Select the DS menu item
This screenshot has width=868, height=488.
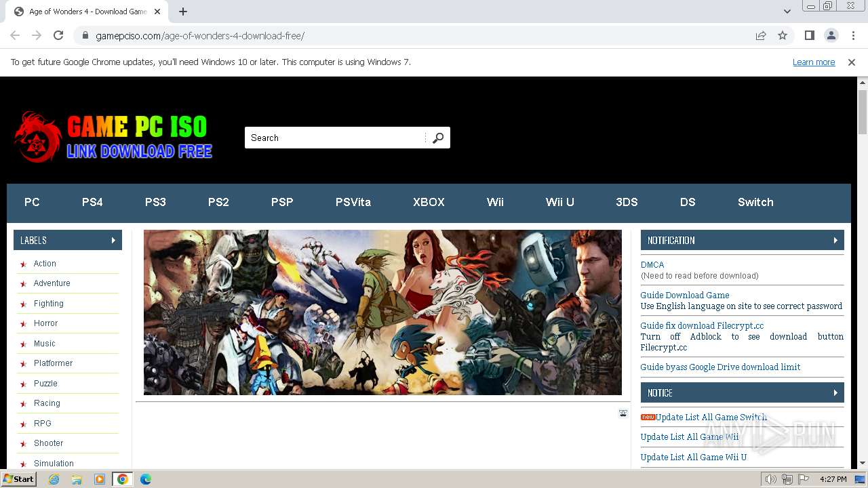[688, 202]
